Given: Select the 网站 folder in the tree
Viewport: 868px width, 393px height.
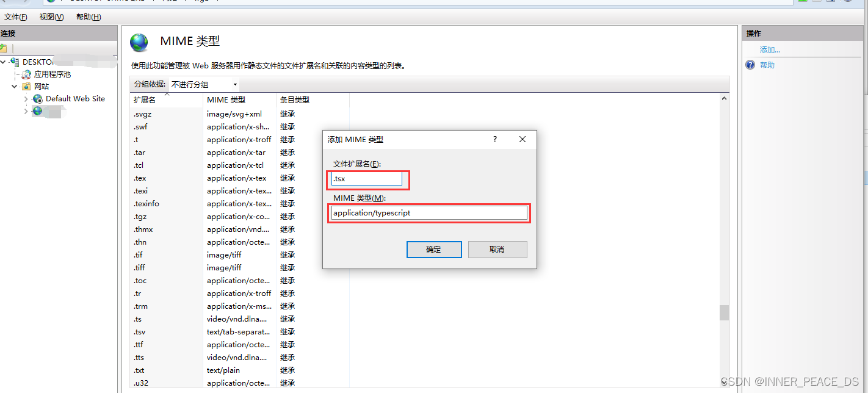Looking at the screenshot, I should (42, 87).
